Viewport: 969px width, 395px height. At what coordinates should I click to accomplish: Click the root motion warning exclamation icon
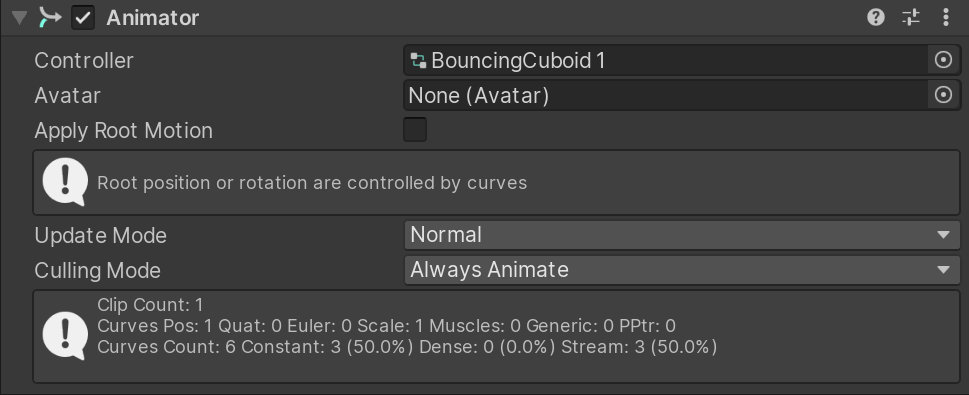(x=65, y=182)
